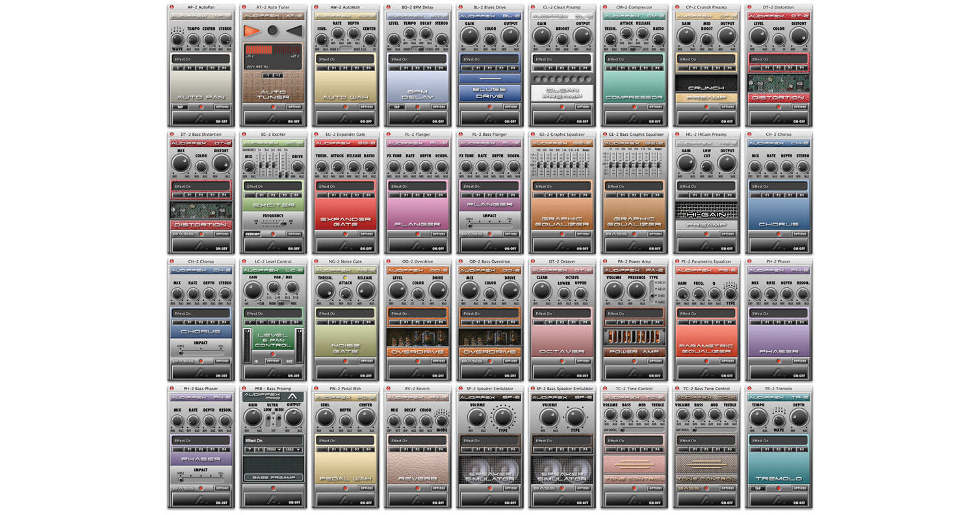The image size is (980, 515).
Task: Click the round center indicator in Auto Tuner
Action: click(273, 31)
